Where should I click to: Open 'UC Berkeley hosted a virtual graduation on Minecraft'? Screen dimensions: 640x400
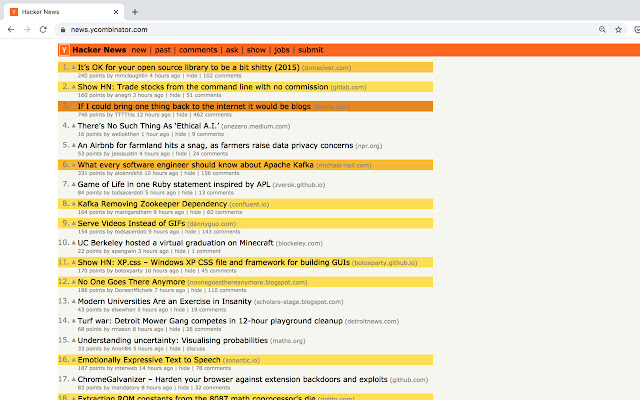(176, 243)
